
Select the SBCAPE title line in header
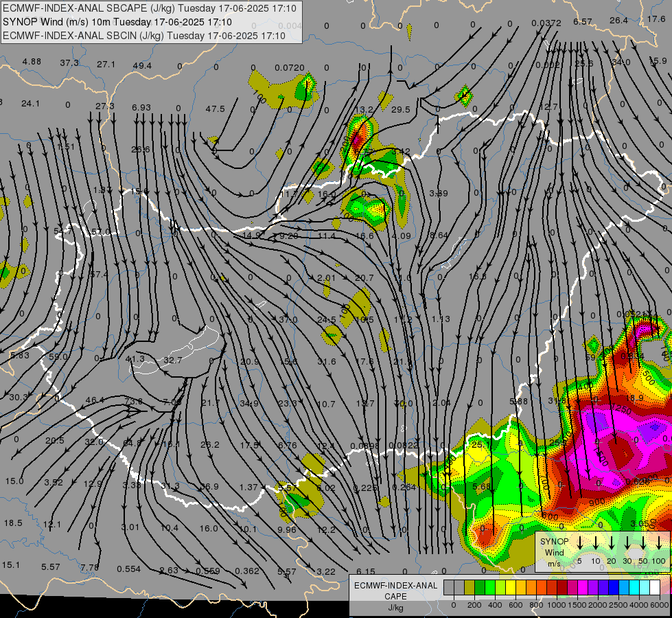tap(150, 8)
